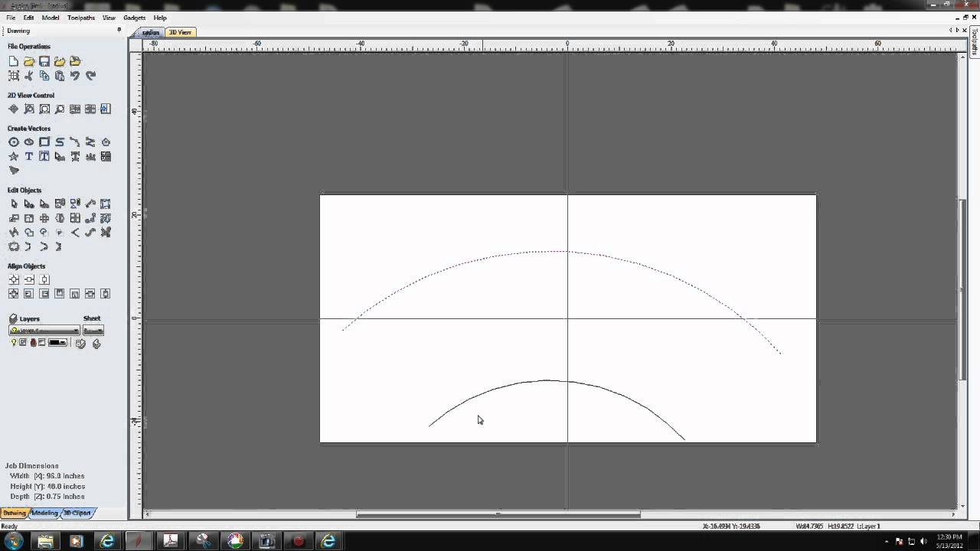980x551 pixels.
Task: Click the Width 96.0 inches text
Action: click(x=47, y=476)
